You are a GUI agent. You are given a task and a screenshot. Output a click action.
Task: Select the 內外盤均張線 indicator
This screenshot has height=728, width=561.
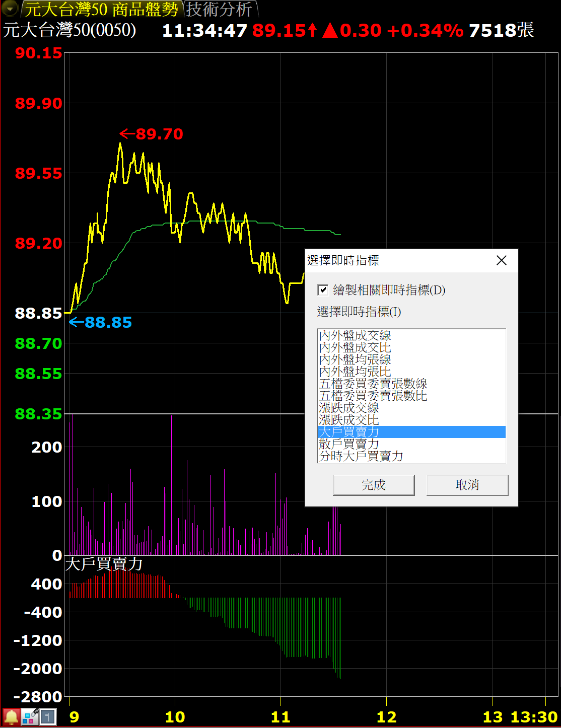tap(355, 359)
